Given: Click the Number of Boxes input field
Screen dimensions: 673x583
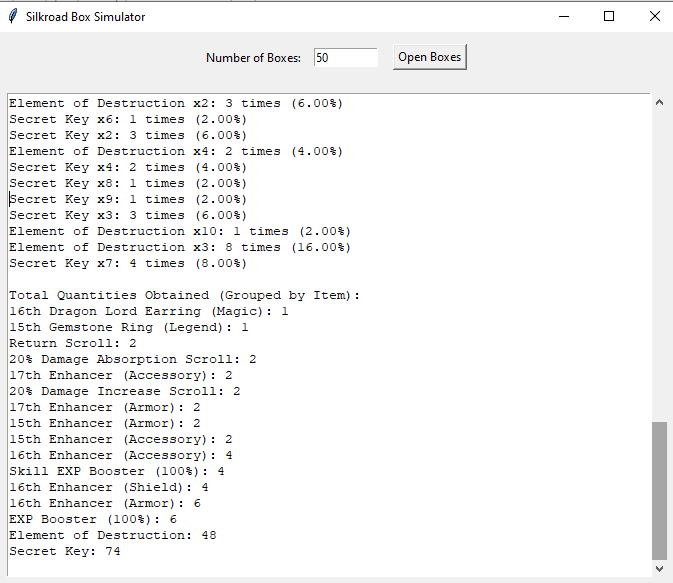Looking at the screenshot, I should (345, 58).
